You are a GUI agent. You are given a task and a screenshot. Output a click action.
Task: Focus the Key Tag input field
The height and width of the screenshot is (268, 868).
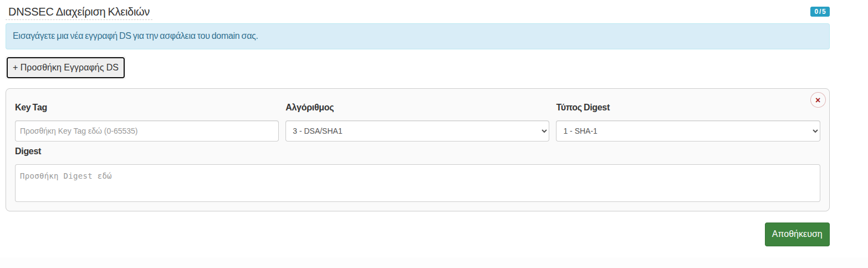(x=146, y=131)
